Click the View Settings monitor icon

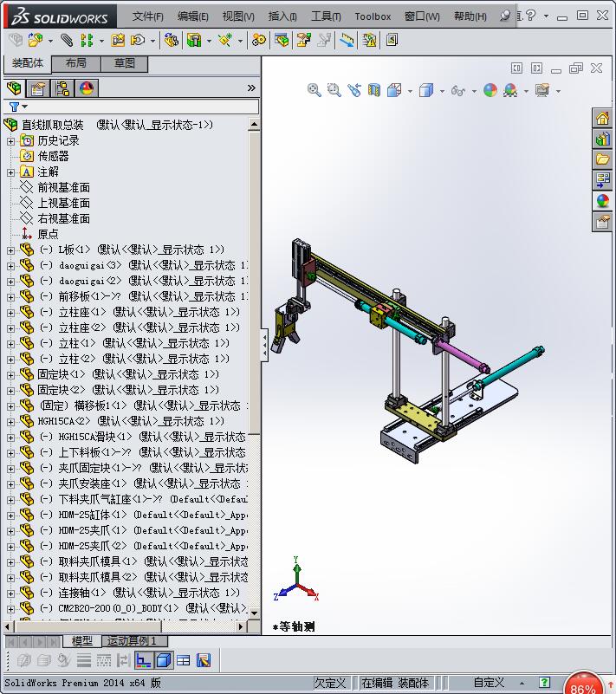[542, 90]
